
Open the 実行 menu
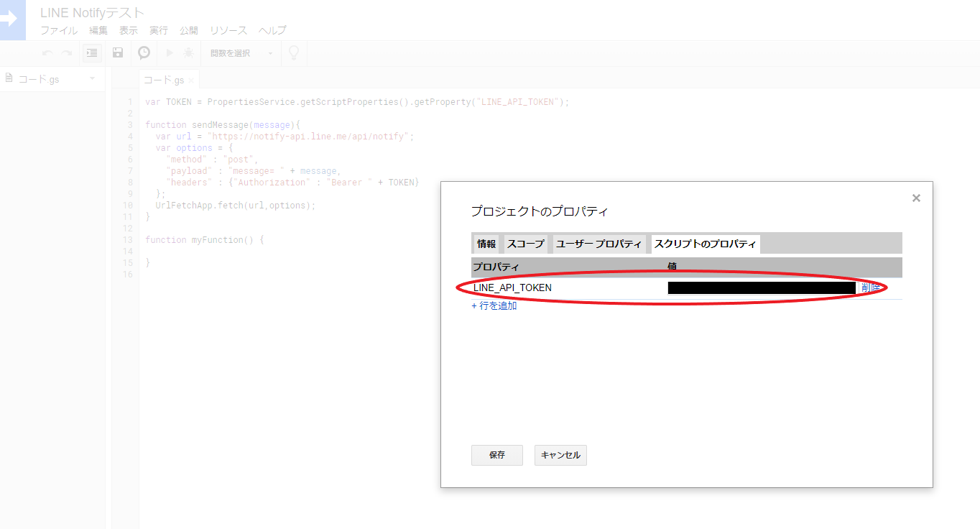(x=159, y=30)
